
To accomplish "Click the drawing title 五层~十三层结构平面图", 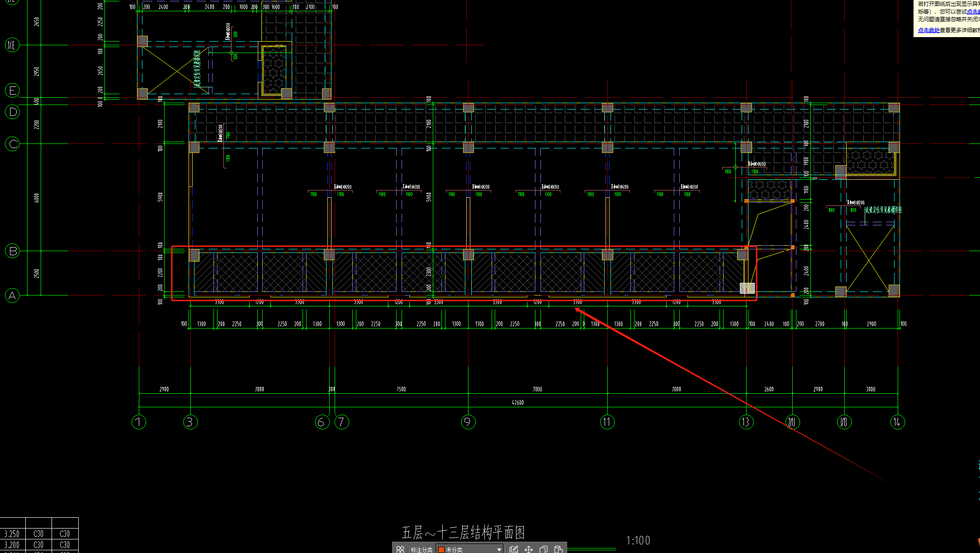I will click(x=463, y=533).
